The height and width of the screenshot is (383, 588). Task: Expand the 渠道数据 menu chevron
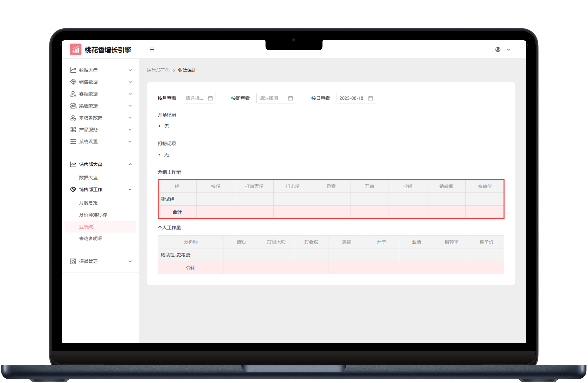pos(130,106)
